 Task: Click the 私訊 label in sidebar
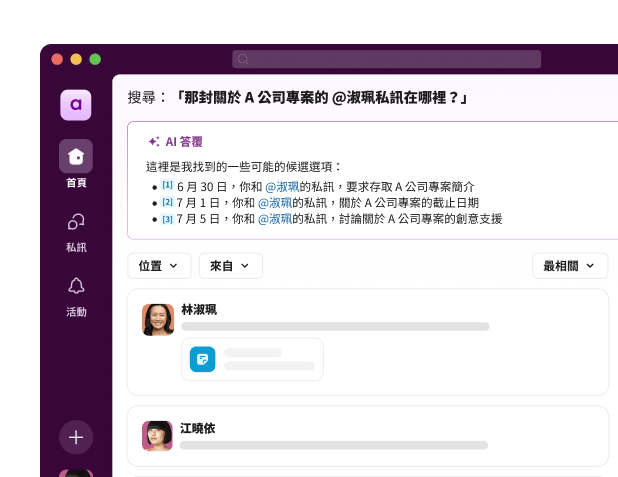tap(76, 248)
